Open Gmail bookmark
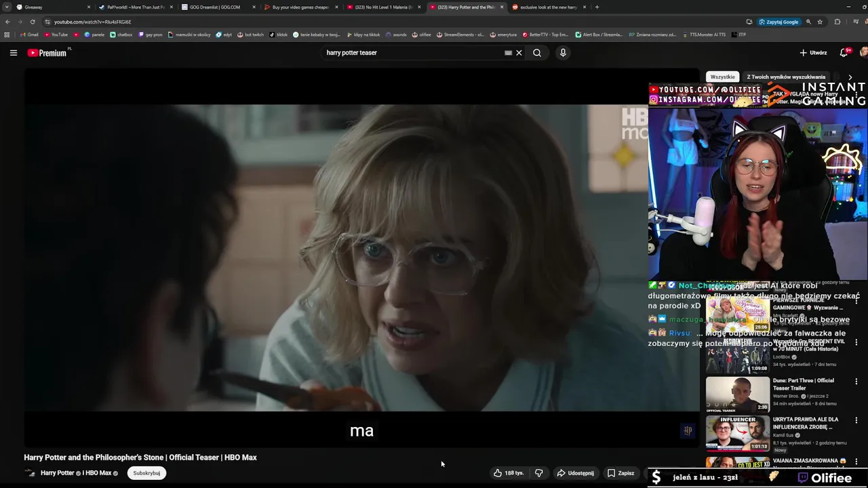The height and width of the screenshot is (488, 868). pos(29,35)
